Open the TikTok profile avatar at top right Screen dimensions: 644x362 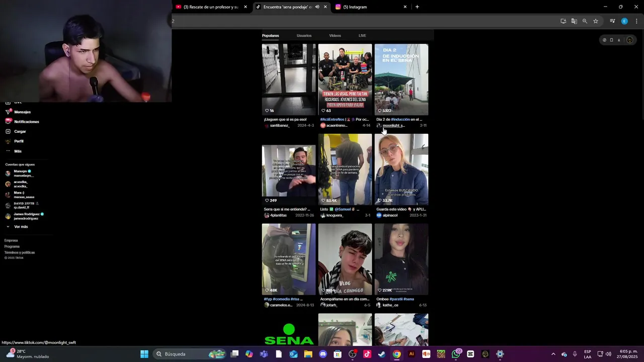click(629, 40)
